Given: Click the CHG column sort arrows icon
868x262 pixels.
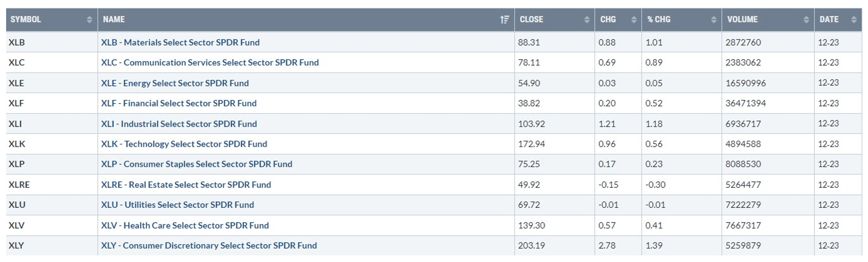Looking at the screenshot, I should (x=634, y=20).
